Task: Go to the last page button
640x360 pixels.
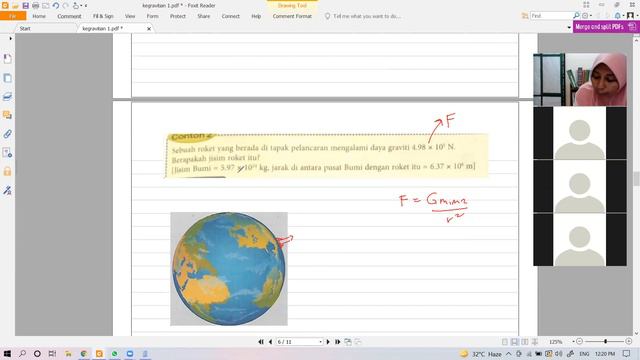Action: (x=338, y=342)
